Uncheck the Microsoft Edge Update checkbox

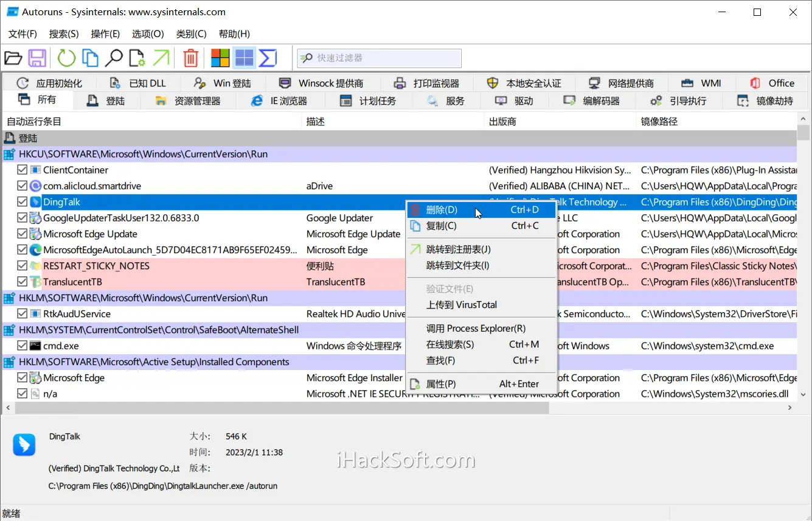tap(23, 234)
